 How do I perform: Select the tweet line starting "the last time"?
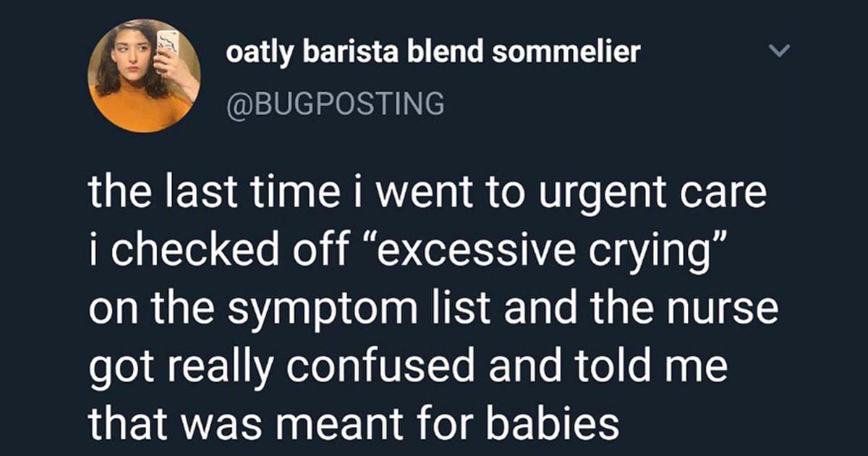(x=427, y=197)
